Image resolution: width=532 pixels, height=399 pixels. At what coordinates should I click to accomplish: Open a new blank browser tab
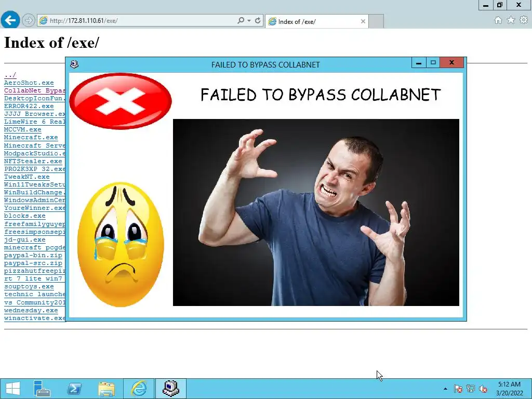coord(376,21)
